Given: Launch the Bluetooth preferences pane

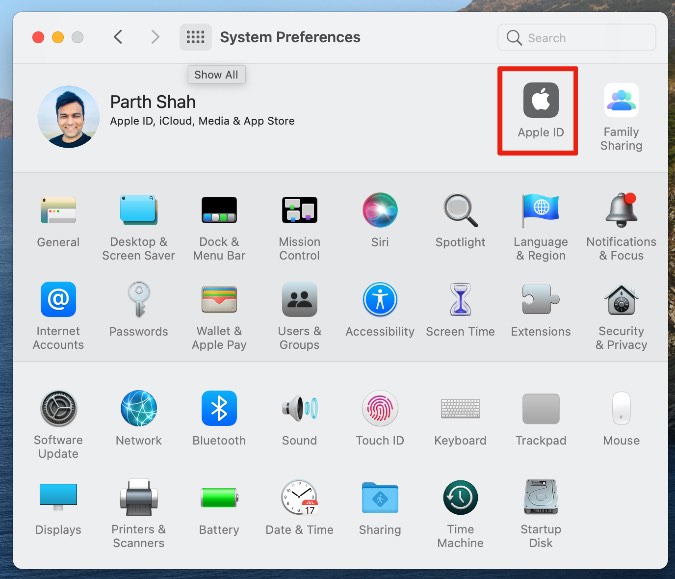Looking at the screenshot, I should [x=219, y=408].
